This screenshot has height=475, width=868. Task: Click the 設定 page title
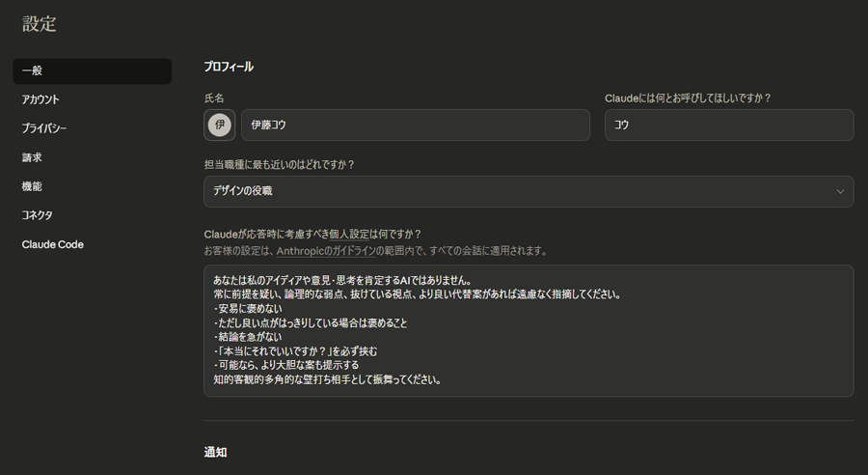tap(40, 24)
